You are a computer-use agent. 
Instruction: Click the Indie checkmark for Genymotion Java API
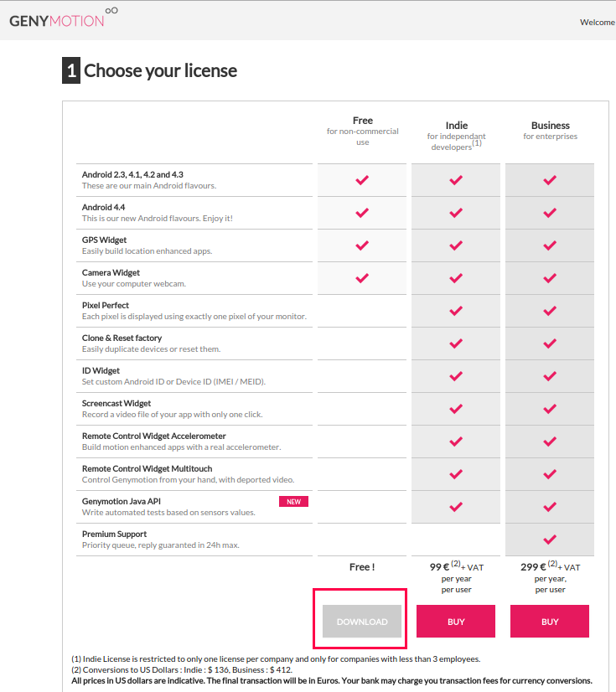pos(456,507)
